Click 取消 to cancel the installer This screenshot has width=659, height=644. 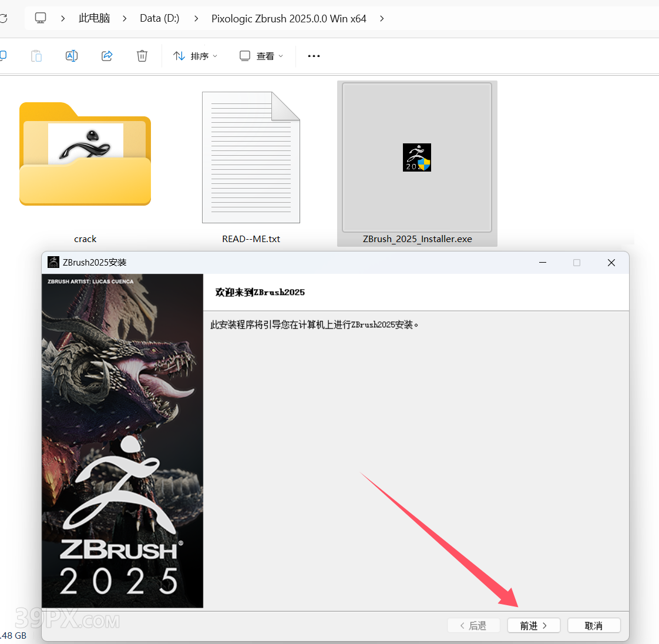pos(594,626)
